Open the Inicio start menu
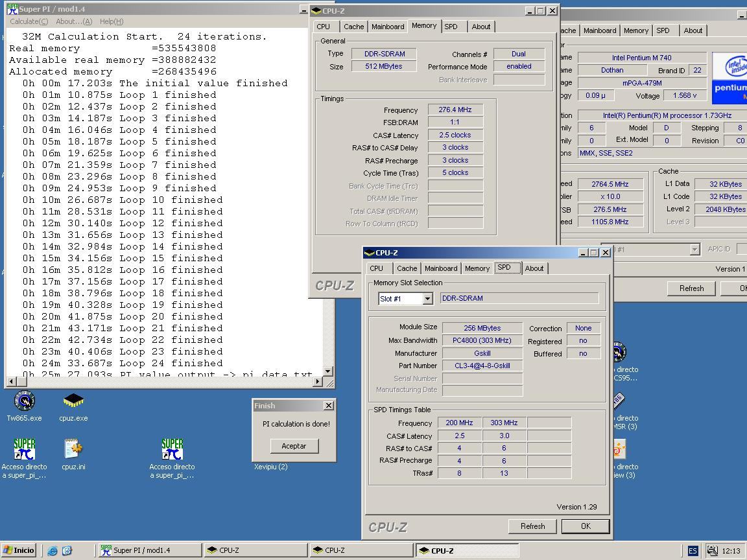The height and width of the screenshot is (560, 747). pyautogui.click(x=19, y=550)
